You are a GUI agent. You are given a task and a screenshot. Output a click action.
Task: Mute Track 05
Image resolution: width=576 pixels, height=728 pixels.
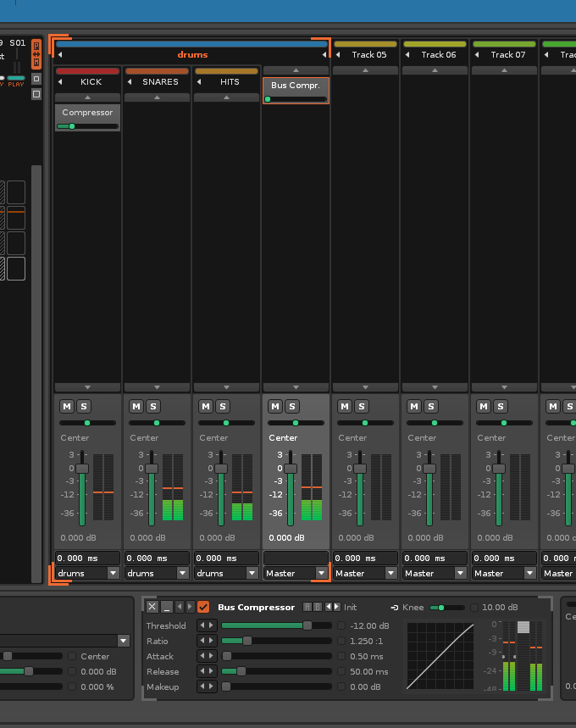[x=344, y=407]
